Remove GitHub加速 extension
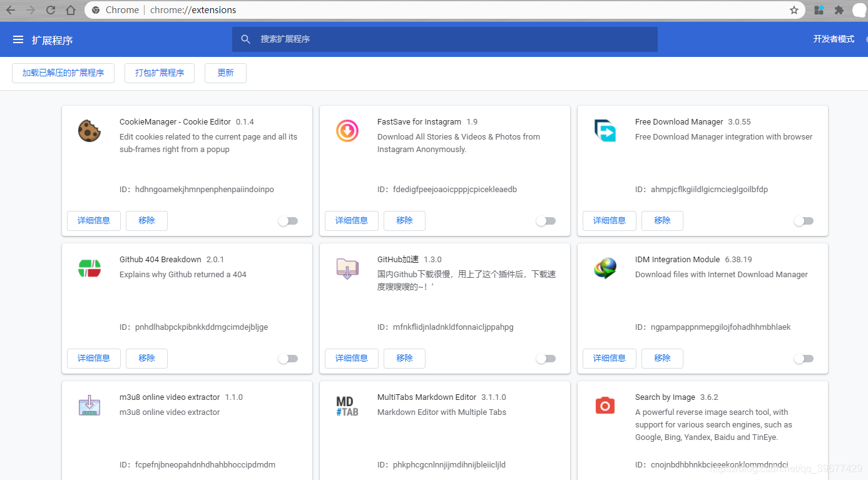The width and height of the screenshot is (868, 480). pos(404,358)
